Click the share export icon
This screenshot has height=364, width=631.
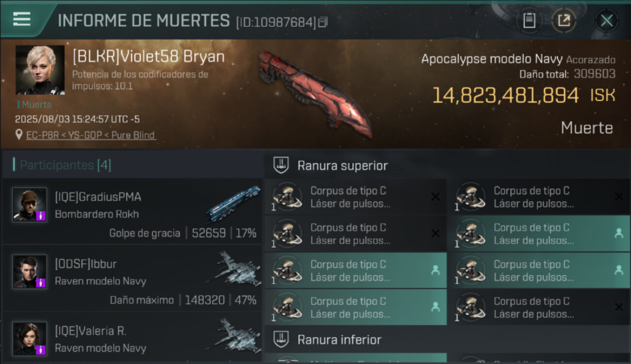click(564, 21)
